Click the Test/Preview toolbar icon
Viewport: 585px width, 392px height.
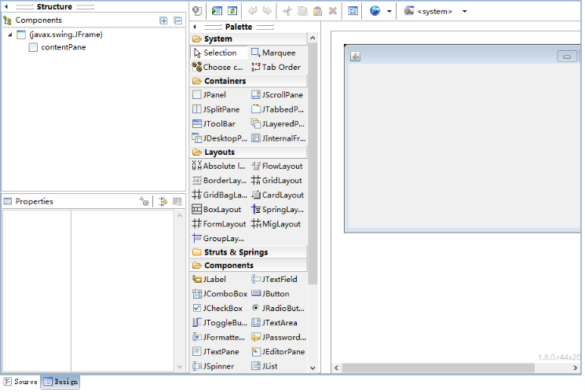pyautogui.click(x=218, y=11)
